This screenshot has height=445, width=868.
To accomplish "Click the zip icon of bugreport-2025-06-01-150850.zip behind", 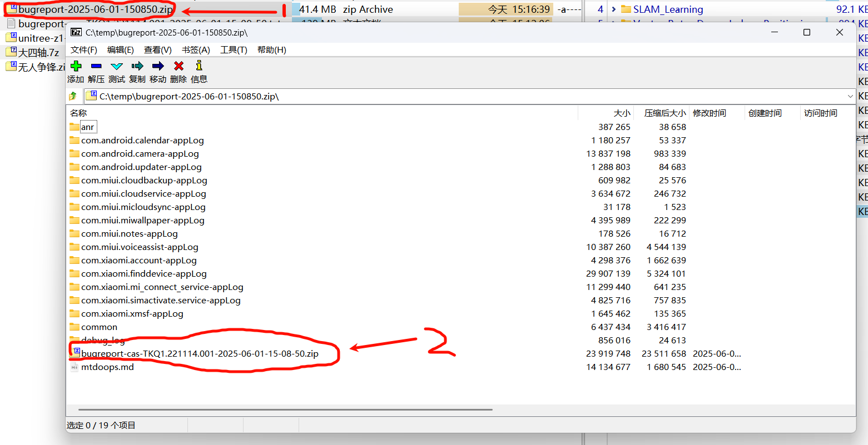I will pyautogui.click(x=12, y=9).
